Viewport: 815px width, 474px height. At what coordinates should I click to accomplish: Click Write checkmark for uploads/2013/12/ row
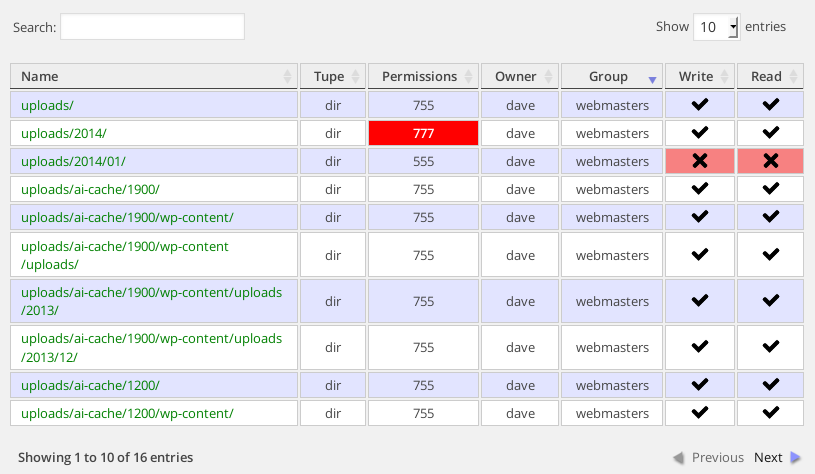tap(700, 347)
